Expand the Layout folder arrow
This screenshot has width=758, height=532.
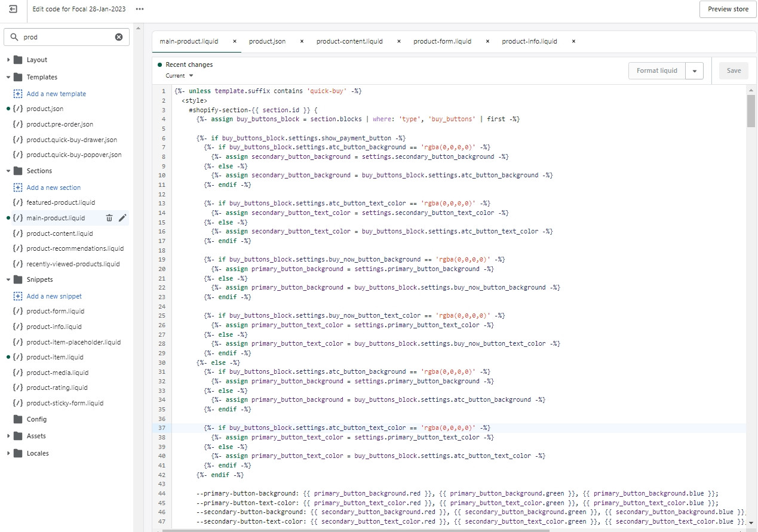point(8,60)
